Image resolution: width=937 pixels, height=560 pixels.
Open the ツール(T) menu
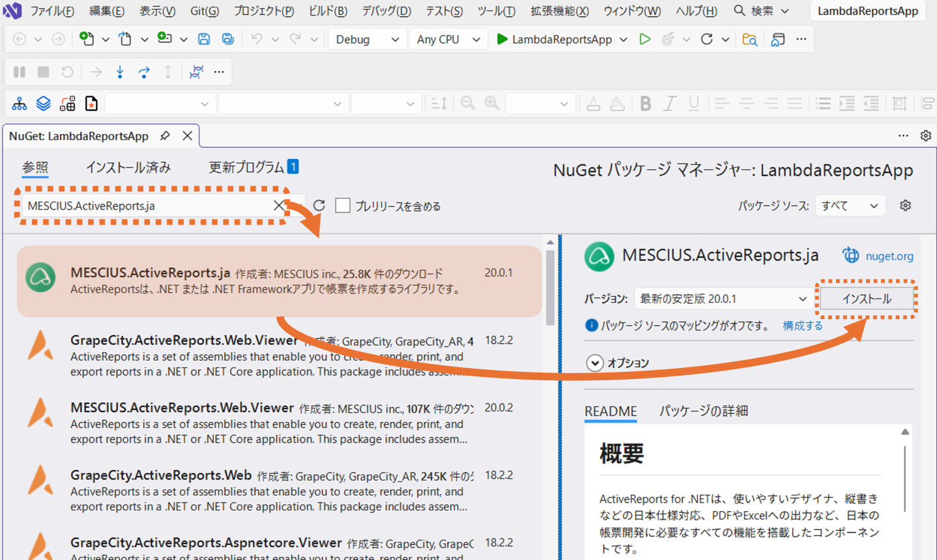coord(497,11)
